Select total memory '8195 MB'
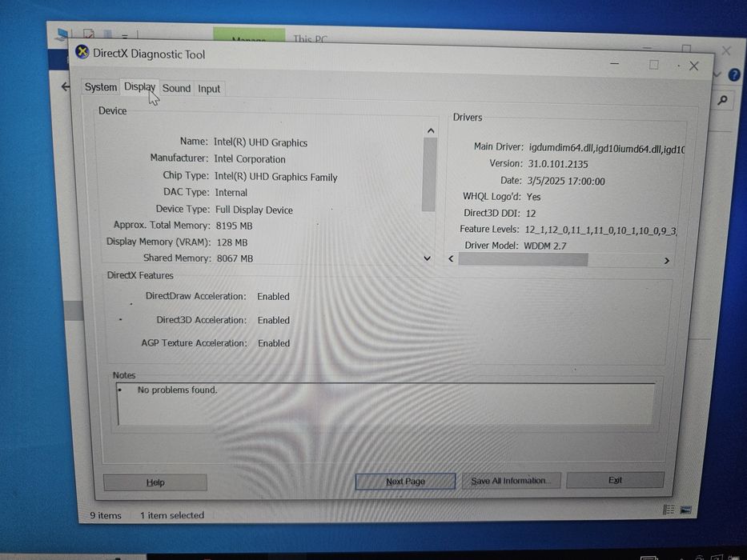The image size is (747, 560). pos(234,226)
